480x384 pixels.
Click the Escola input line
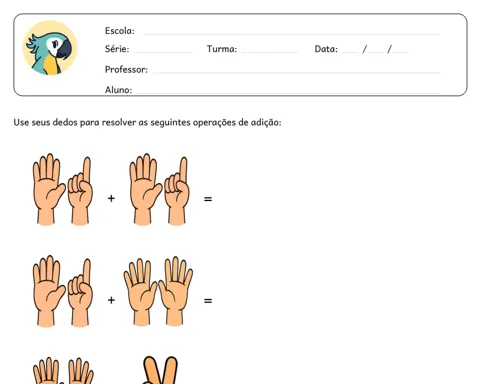[292, 34]
